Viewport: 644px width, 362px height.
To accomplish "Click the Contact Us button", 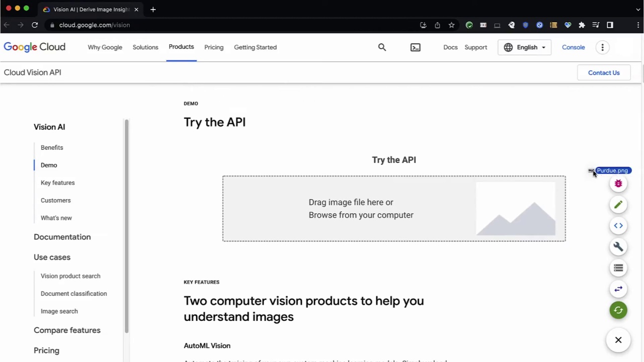I will pos(604,72).
